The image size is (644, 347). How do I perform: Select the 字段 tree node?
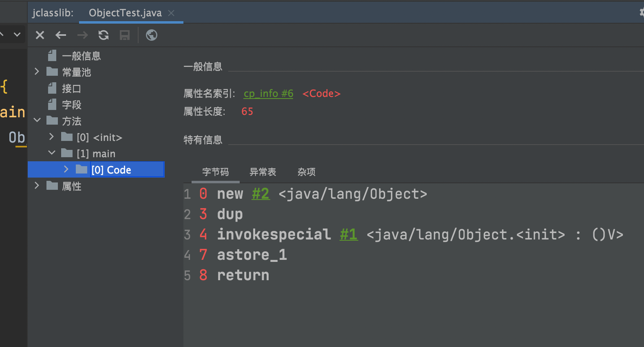click(x=71, y=105)
